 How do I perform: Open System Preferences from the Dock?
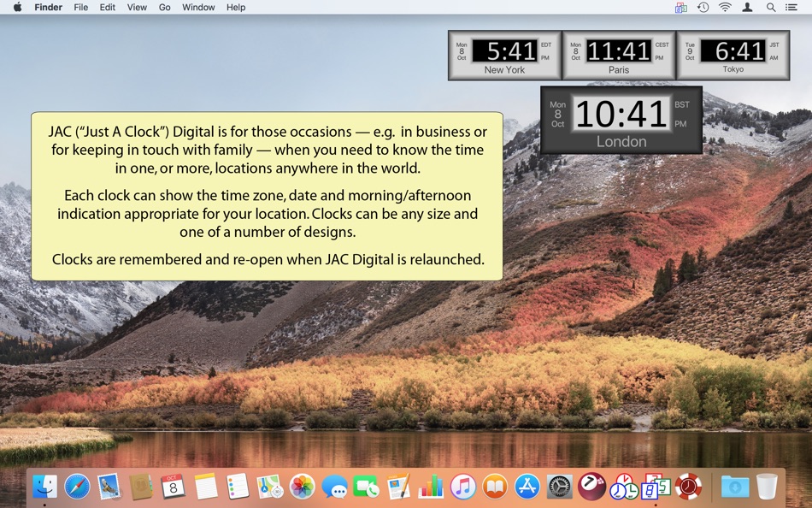560,487
